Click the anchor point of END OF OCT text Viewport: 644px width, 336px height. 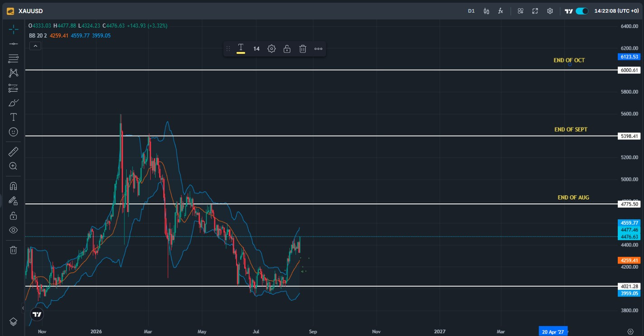[x=570, y=65]
